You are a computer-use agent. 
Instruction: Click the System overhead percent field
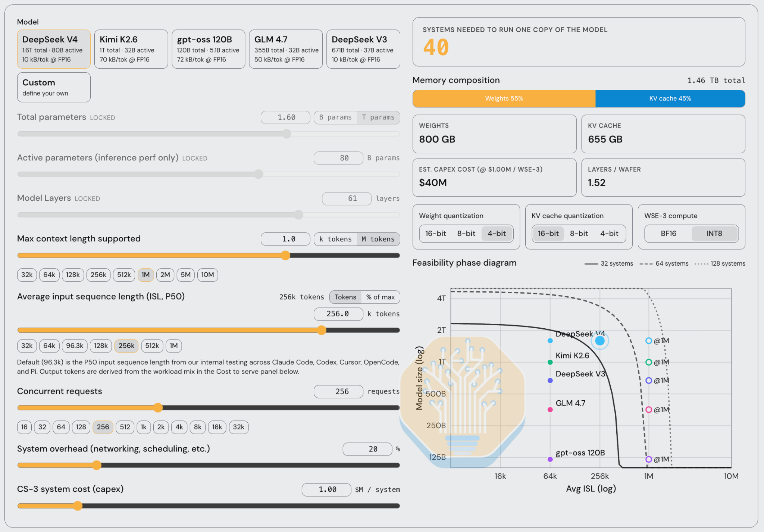point(367,450)
